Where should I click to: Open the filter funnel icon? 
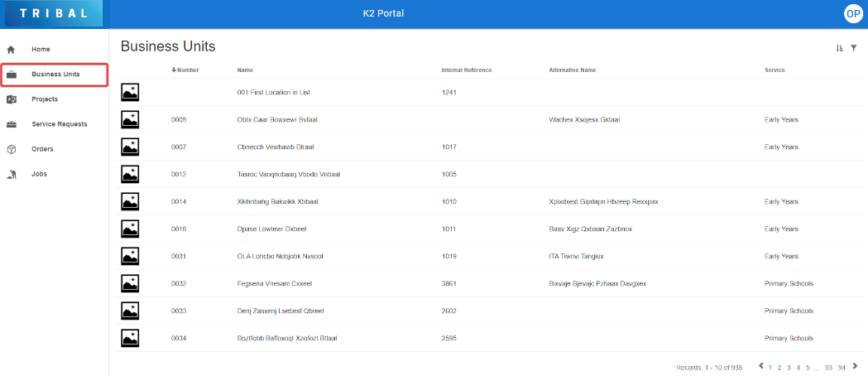click(x=853, y=48)
